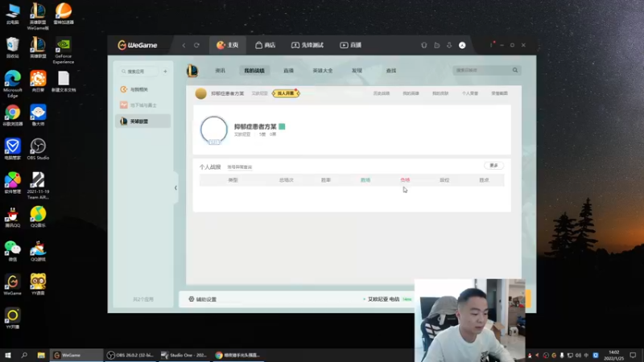The width and height of the screenshot is (644, 362).
Task: Open the 我的皮肤 link
Action: (x=440, y=93)
